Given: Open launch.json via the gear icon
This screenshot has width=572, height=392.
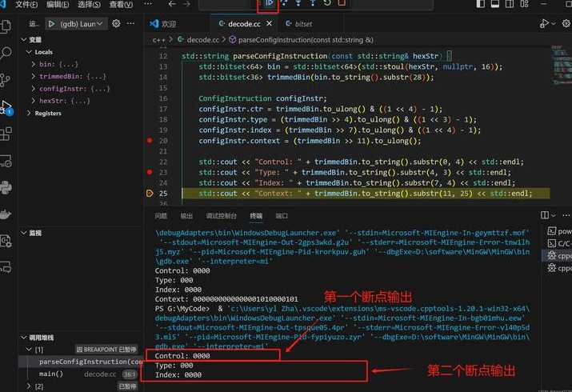Looking at the screenshot, I should click(x=116, y=23).
